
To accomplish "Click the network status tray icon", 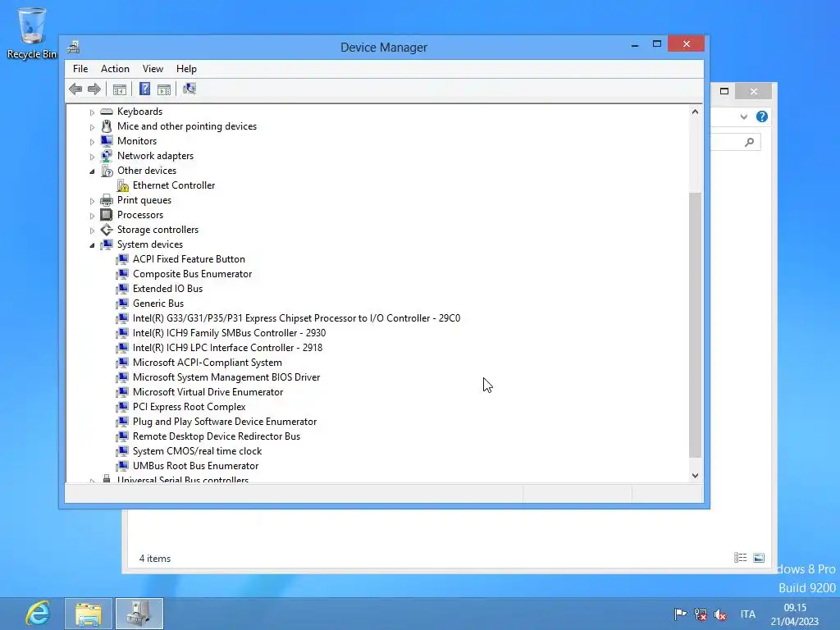I will [701, 614].
